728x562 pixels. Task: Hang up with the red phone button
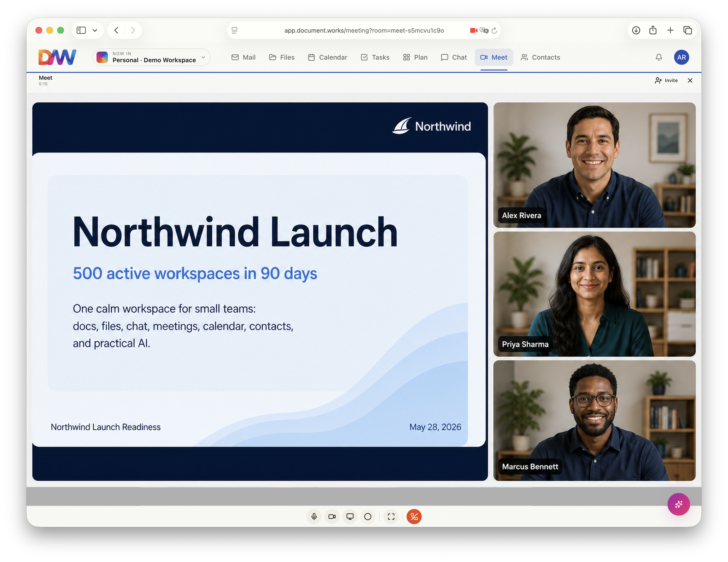[x=414, y=516]
